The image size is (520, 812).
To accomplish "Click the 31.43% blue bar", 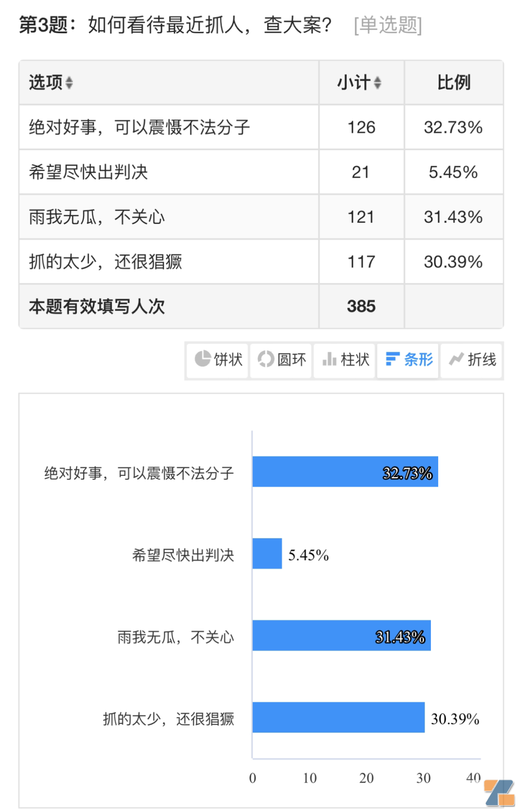I will [x=341, y=635].
